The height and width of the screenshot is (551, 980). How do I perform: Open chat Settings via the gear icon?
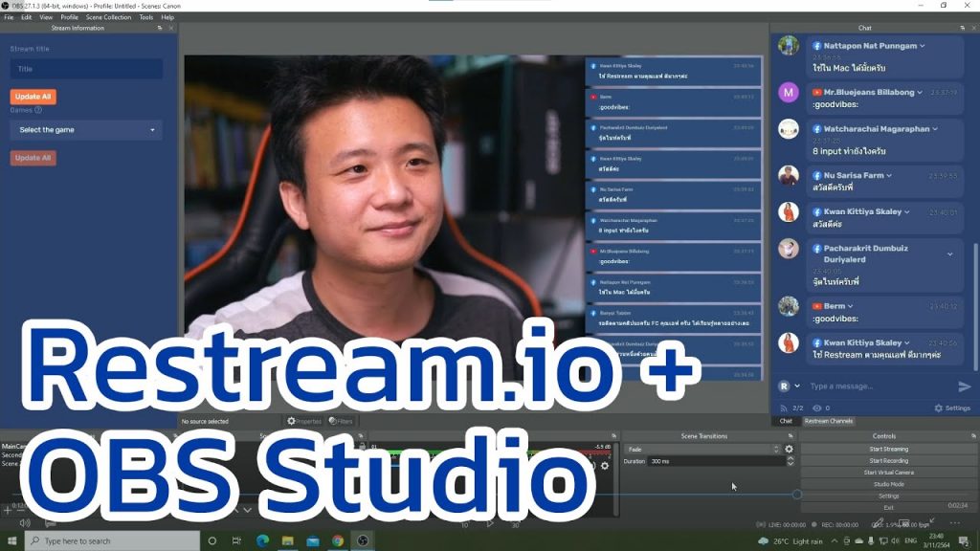(938, 408)
